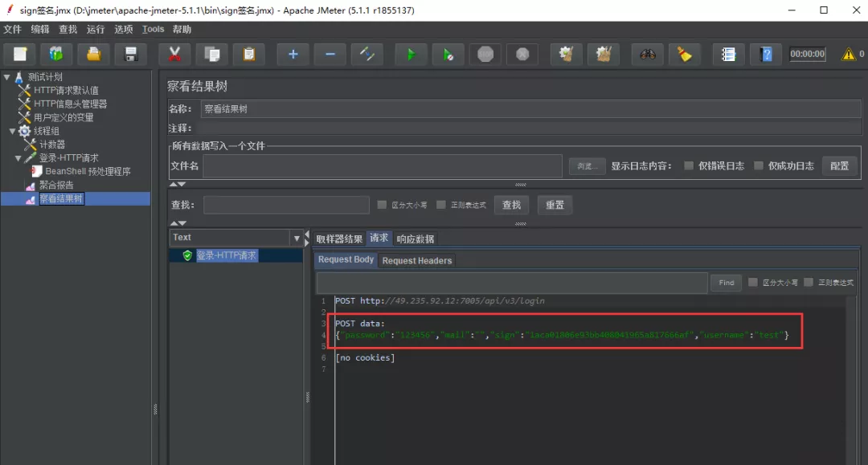
Task: Open the Text renderer dropdown
Action: 297,239
